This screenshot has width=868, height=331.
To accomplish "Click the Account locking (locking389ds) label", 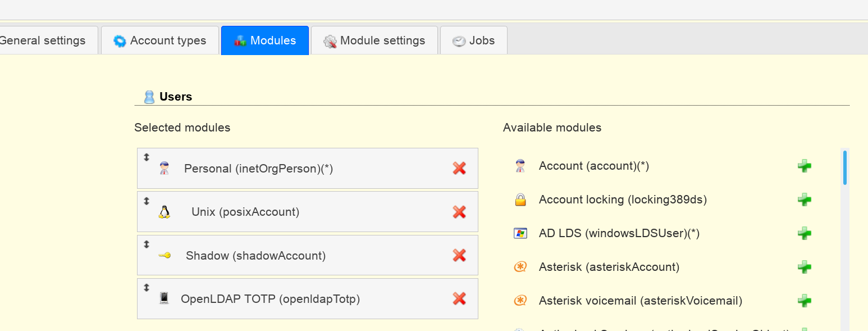I will pos(623,199).
